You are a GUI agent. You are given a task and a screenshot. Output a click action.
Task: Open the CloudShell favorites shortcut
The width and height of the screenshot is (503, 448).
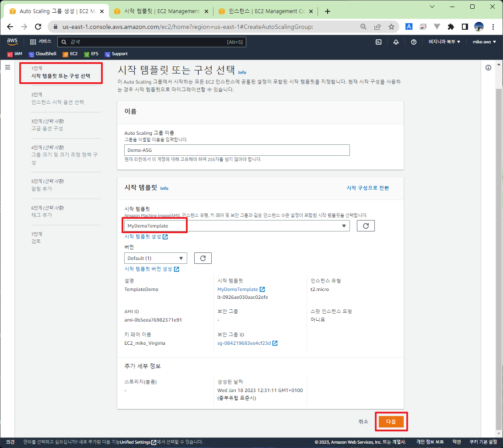42,54
